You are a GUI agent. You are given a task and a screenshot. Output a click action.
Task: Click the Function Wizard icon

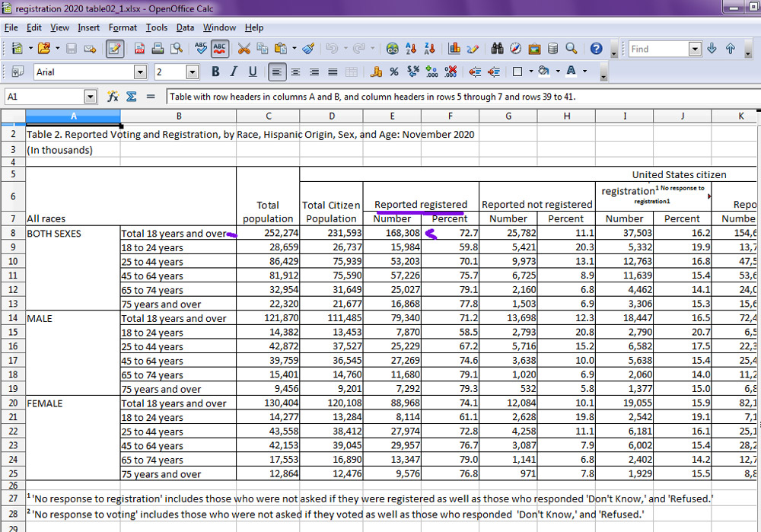113,97
